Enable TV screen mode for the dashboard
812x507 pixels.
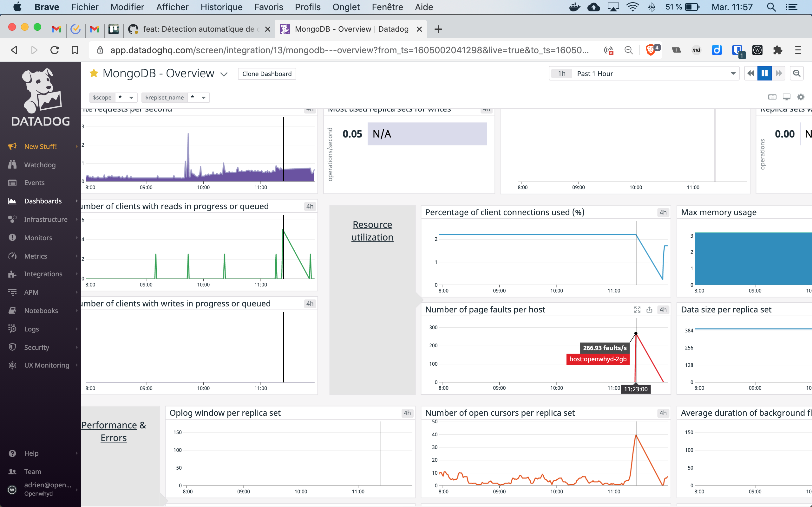787,97
